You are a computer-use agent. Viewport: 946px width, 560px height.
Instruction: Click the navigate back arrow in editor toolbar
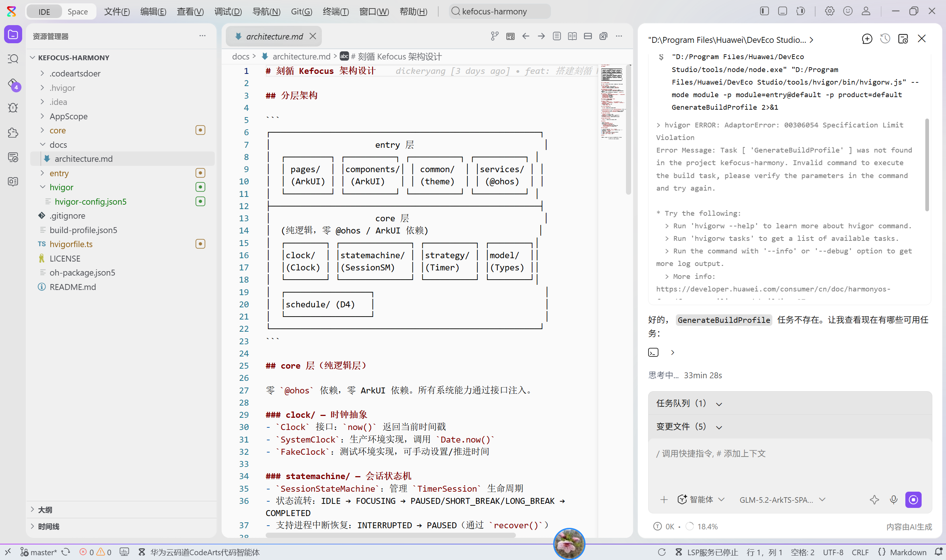(x=525, y=36)
